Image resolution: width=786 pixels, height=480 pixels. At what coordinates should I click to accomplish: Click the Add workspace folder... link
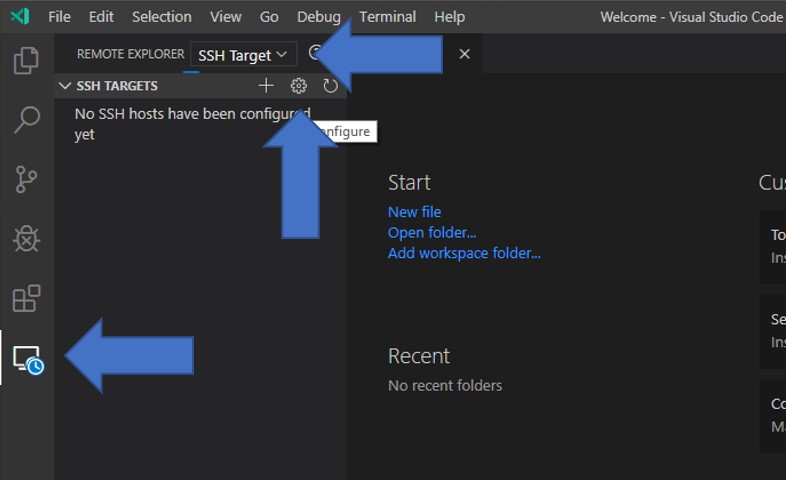[464, 253]
